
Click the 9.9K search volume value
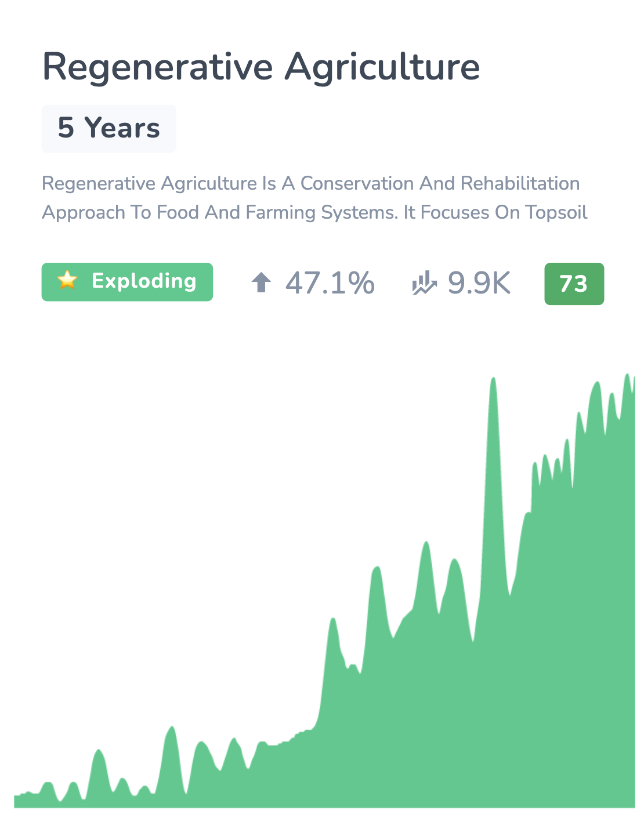pyautogui.click(x=479, y=283)
